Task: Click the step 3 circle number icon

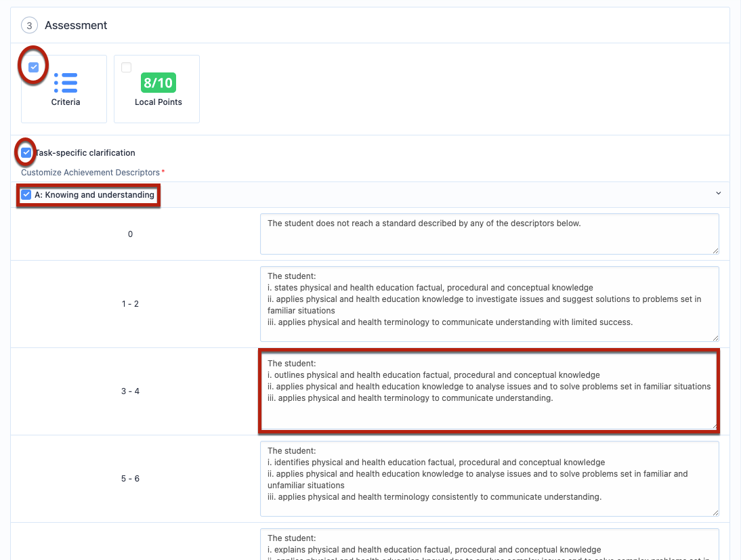Action: click(x=29, y=26)
